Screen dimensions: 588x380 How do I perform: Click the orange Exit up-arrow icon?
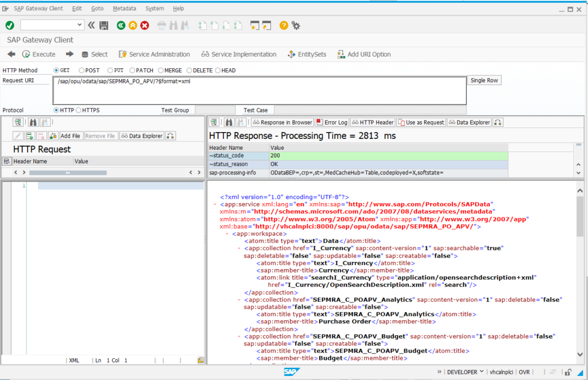133,25
